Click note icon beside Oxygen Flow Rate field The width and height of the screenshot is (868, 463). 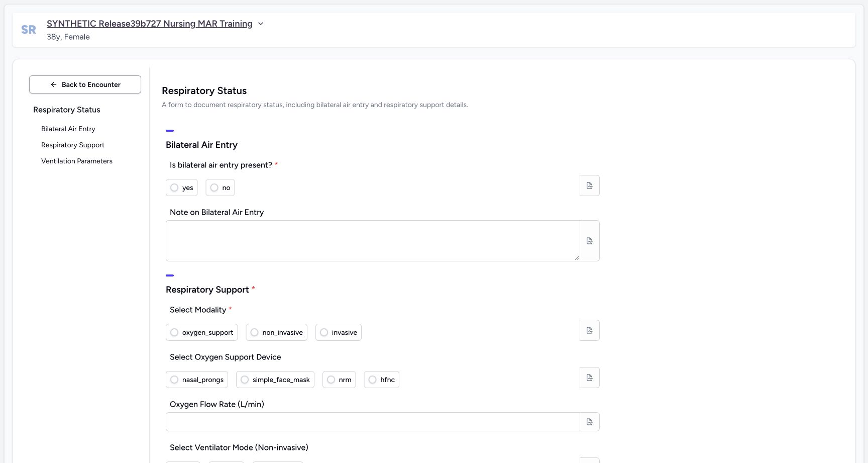point(590,422)
